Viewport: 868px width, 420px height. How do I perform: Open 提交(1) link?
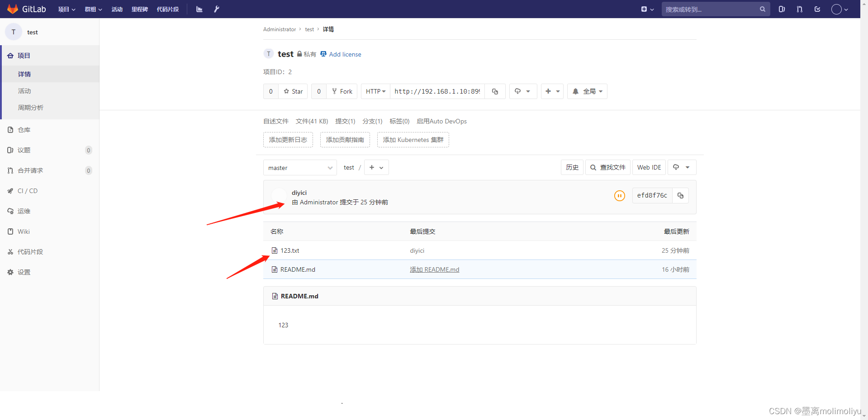pyautogui.click(x=345, y=121)
